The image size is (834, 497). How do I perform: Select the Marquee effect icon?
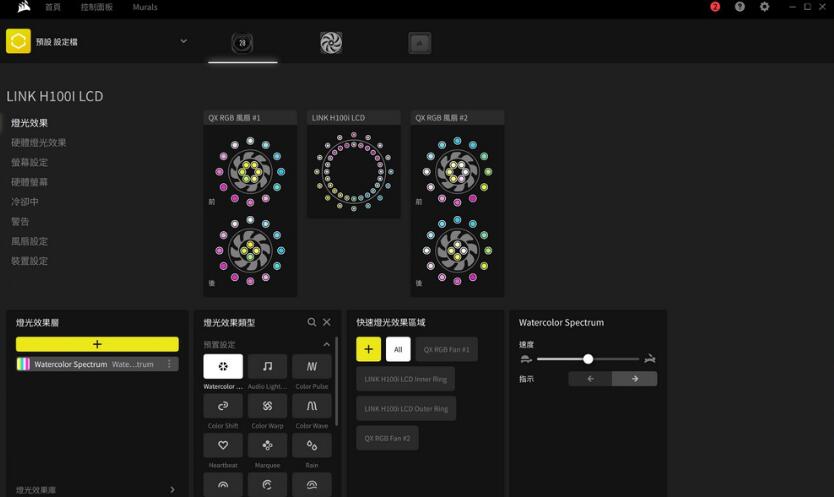[x=267, y=445]
